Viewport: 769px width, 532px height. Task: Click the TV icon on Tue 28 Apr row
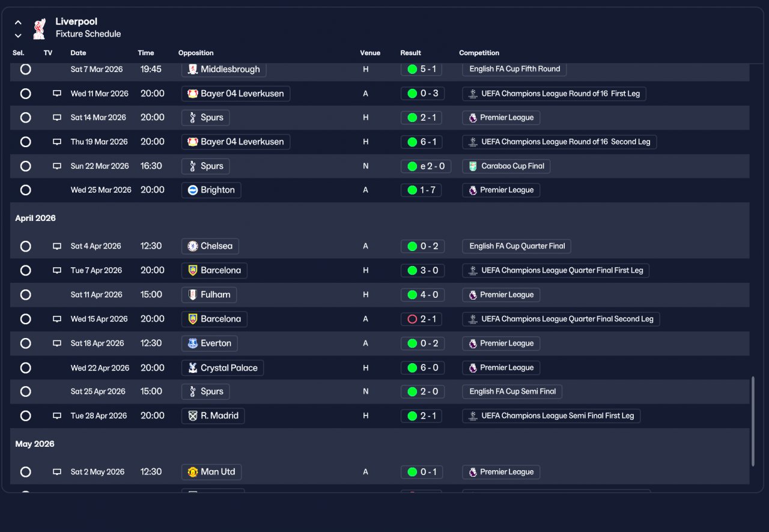(x=57, y=416)
